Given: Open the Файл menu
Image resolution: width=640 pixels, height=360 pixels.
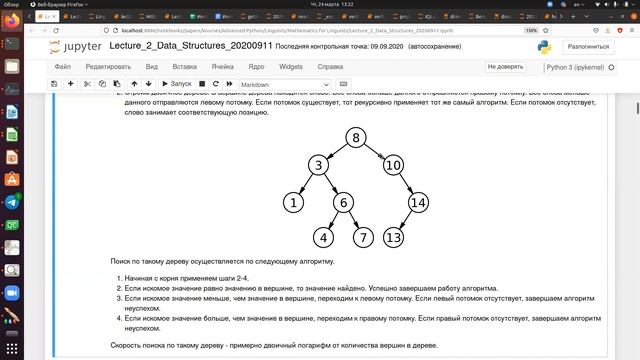Looking at the screenshot, I should pos(62,67).
